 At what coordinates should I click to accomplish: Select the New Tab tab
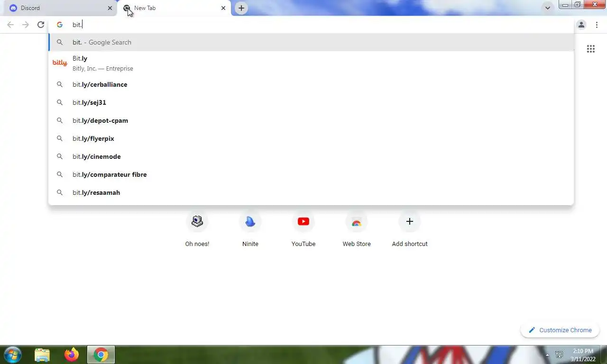(175, 8)
